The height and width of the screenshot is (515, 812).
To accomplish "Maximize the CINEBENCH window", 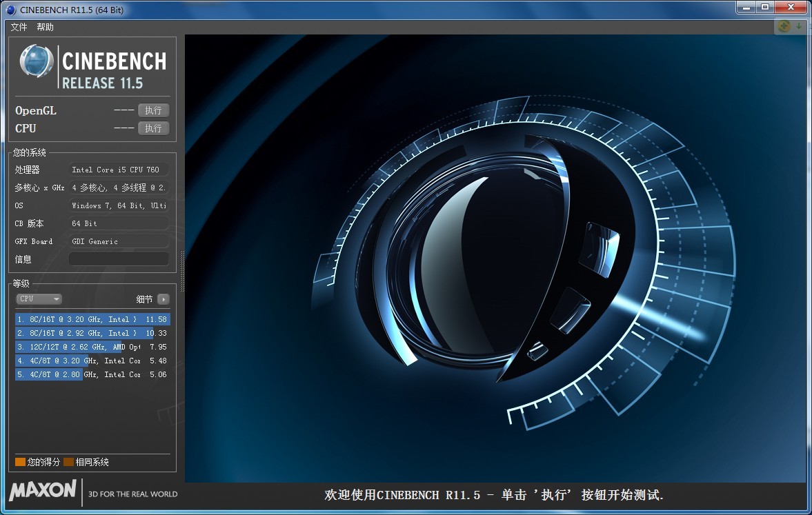I will coord(764,7).
